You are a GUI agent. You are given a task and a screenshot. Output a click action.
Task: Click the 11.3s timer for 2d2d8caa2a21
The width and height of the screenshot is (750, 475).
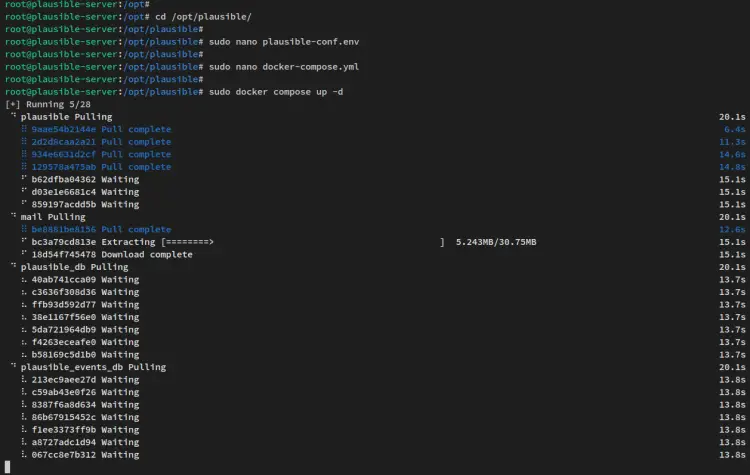732,142
